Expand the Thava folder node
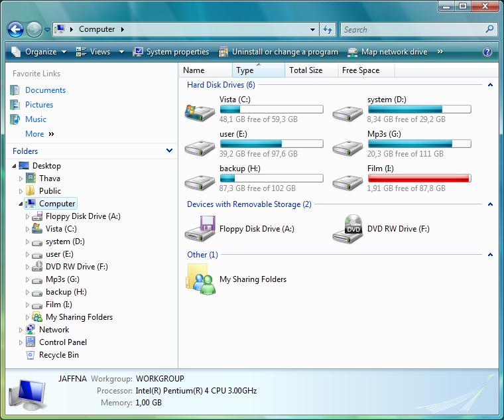This screenshot has height=420, width=504. [x=21, y=178]
